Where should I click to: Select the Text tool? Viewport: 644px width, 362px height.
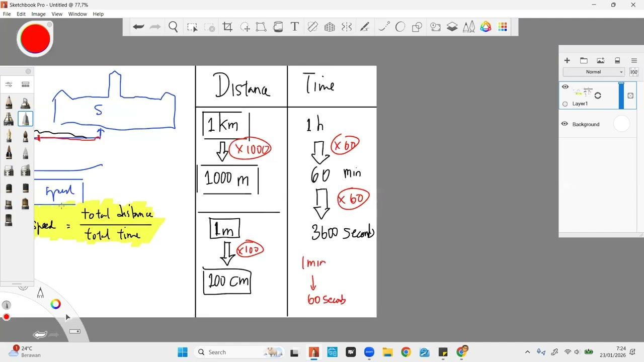click(x=295, y=27)
